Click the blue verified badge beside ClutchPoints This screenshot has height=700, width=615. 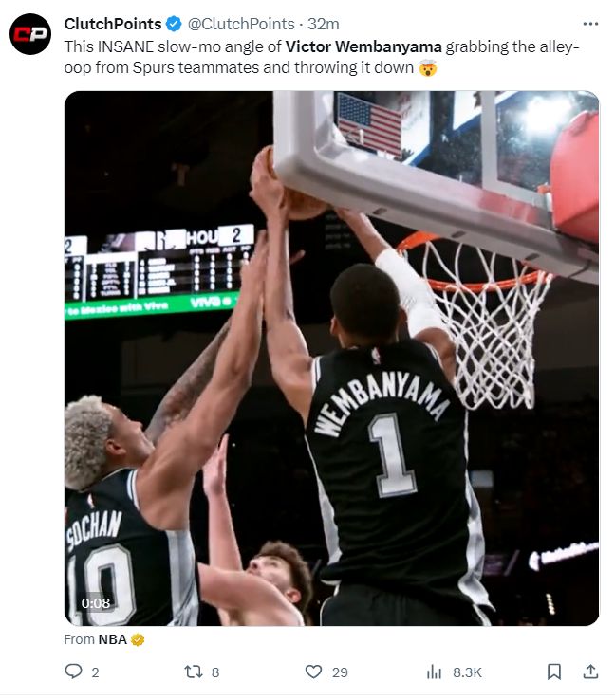click(172, 24)
